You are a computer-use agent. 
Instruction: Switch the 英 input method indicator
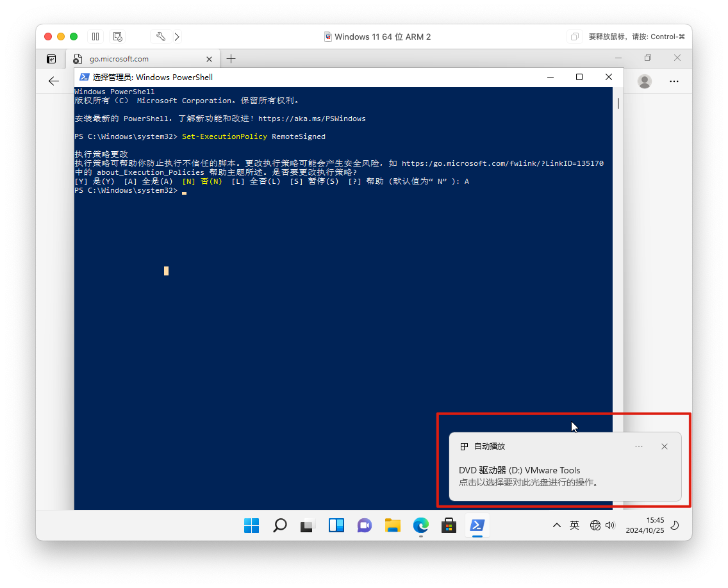(x=574, y=525)
